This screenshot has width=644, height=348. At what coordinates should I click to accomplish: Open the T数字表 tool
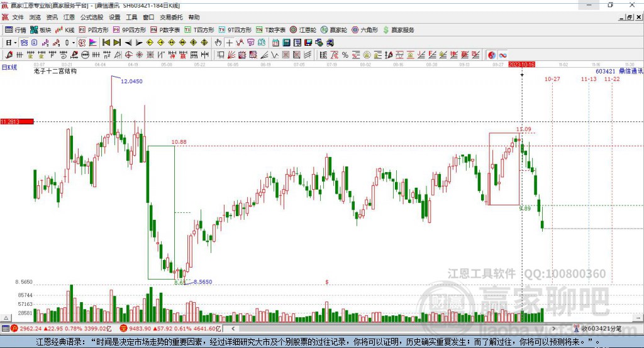tap(270, 30)
